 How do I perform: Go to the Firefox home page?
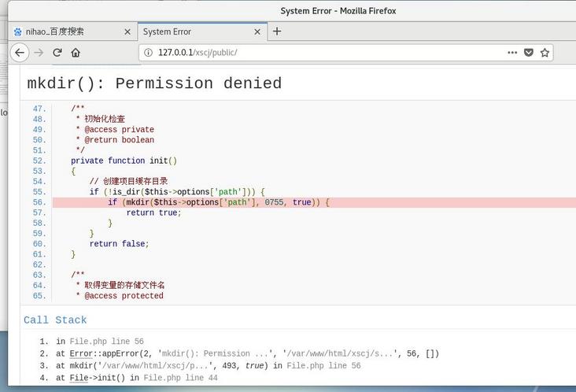[x=76, y=53]
